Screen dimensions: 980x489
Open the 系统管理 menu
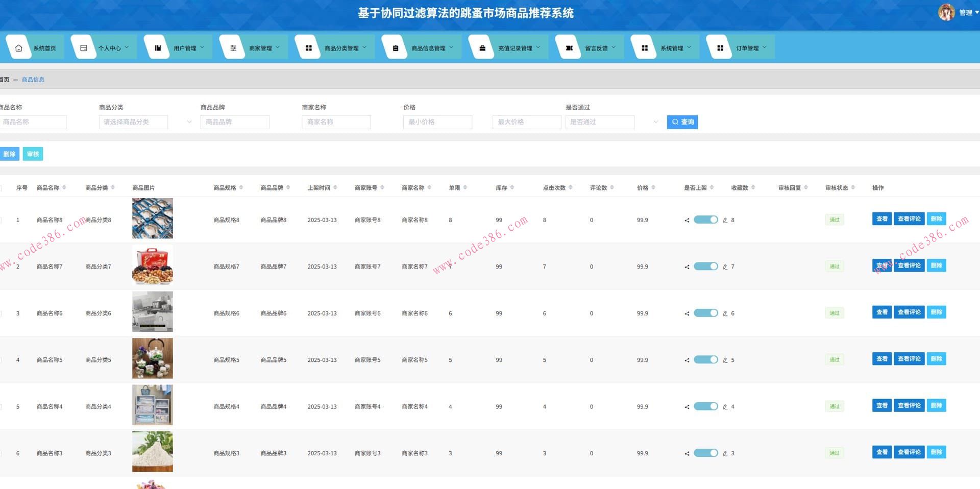coord(672,48)
